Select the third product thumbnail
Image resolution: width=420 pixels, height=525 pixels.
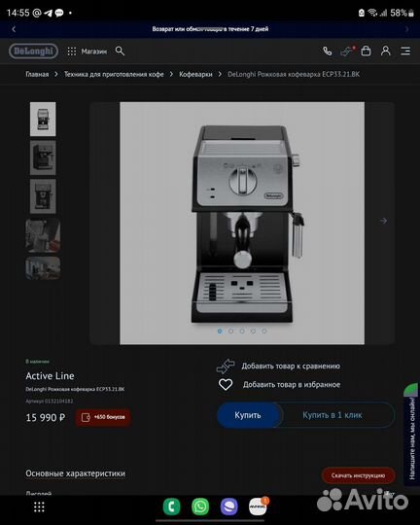click(43, 196)
